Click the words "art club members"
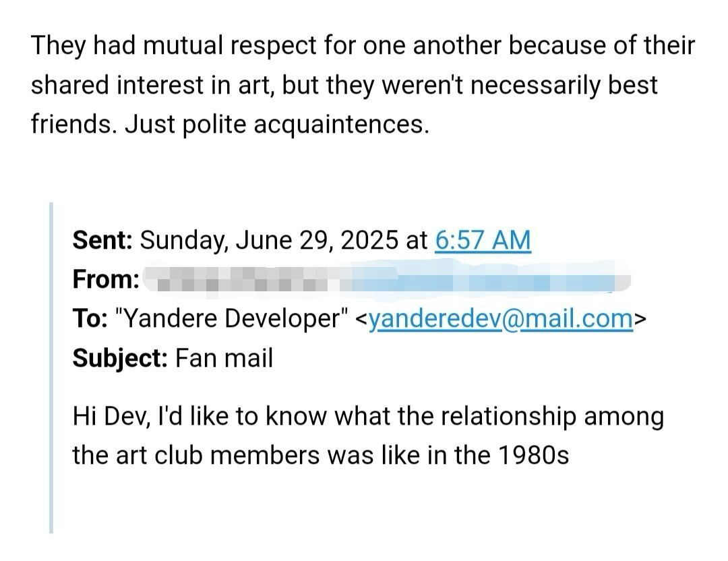 217,456
